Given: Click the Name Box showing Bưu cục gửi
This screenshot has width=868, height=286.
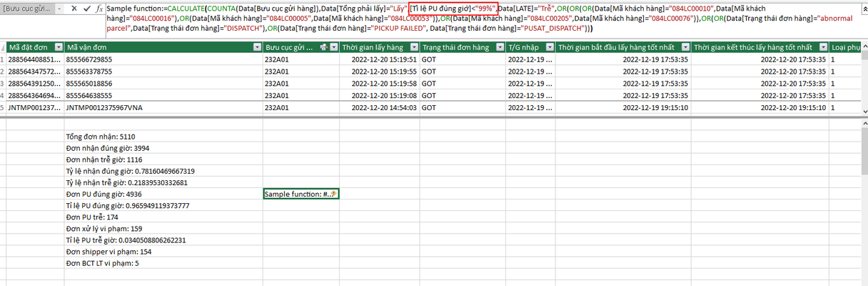Looking at the screenshot, I should [26, 8].
